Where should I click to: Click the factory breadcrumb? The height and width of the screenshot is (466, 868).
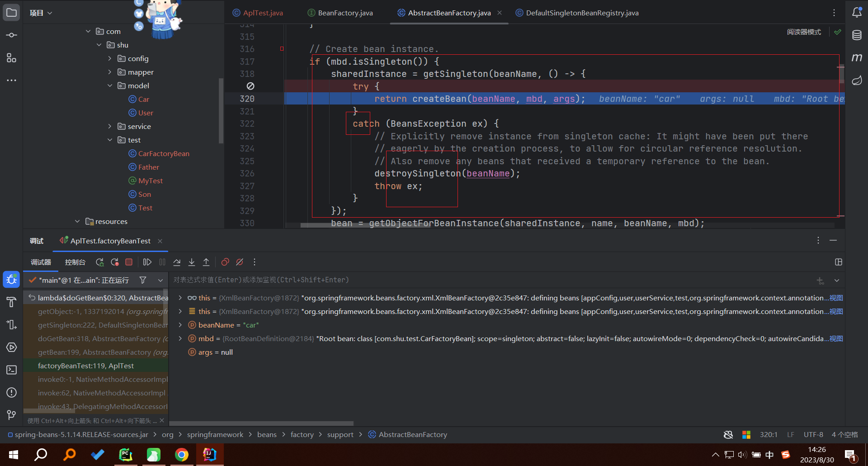[302, 434]
